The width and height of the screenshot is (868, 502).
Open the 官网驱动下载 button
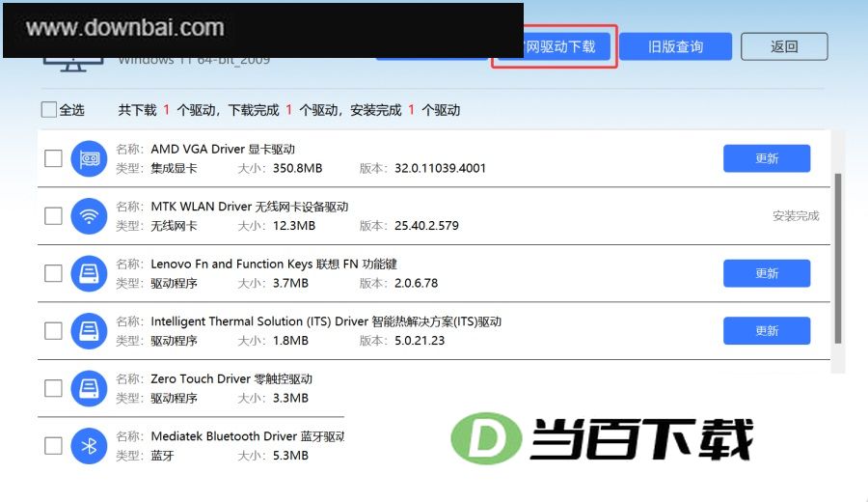[567, 46]
